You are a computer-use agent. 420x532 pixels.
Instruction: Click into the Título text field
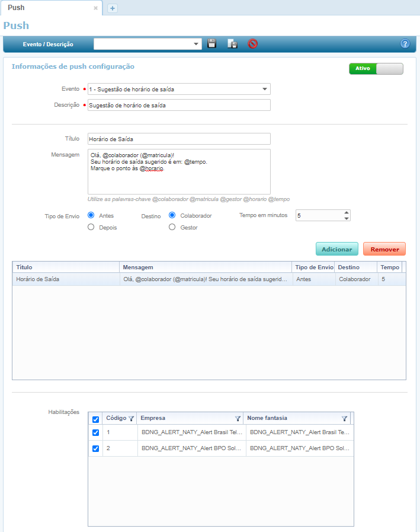[178, 139]
